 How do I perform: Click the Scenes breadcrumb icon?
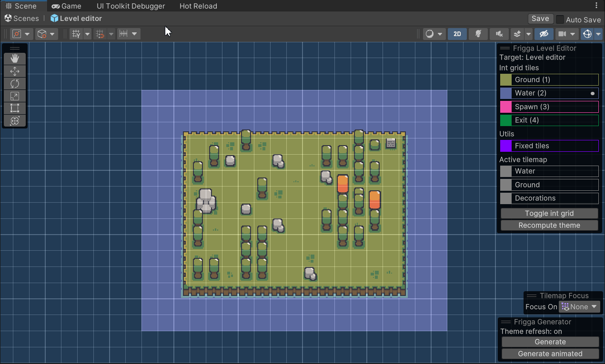tap(8, 18)
